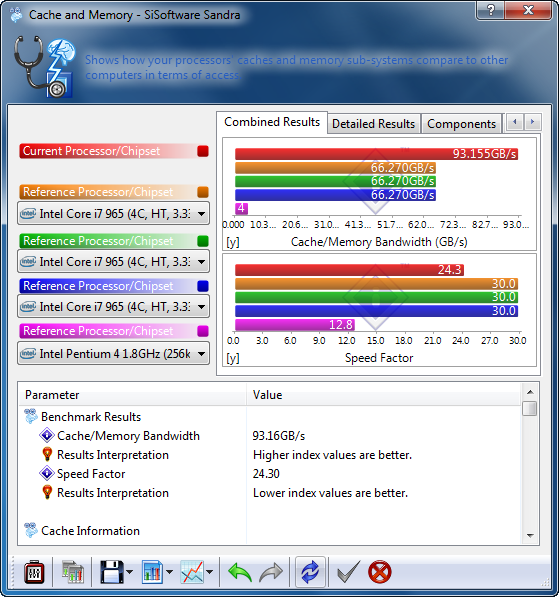The image size is (559, 597).
Task: Click the computers comparison toolbar icon
Action: [x=73, y=572]
